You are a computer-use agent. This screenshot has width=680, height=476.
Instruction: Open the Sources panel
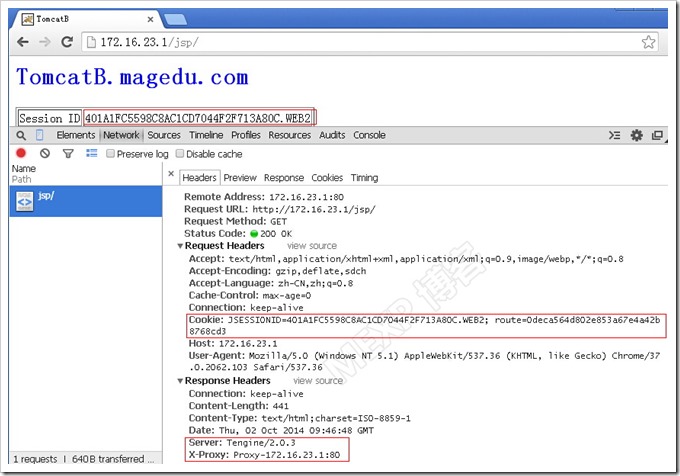[163, 135]
